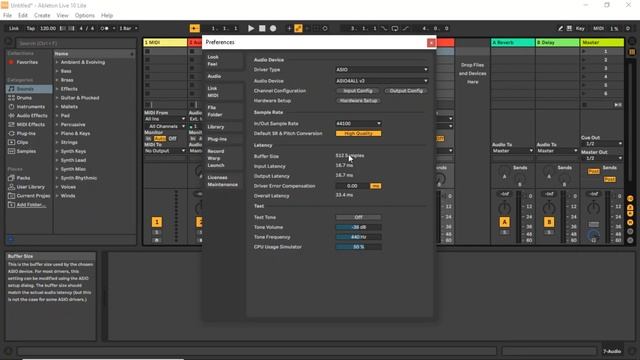The width and height of the screenshot is (640, 360).
Task: Open the Samples category
Action: pyautogui.click(x=26, y=151)
